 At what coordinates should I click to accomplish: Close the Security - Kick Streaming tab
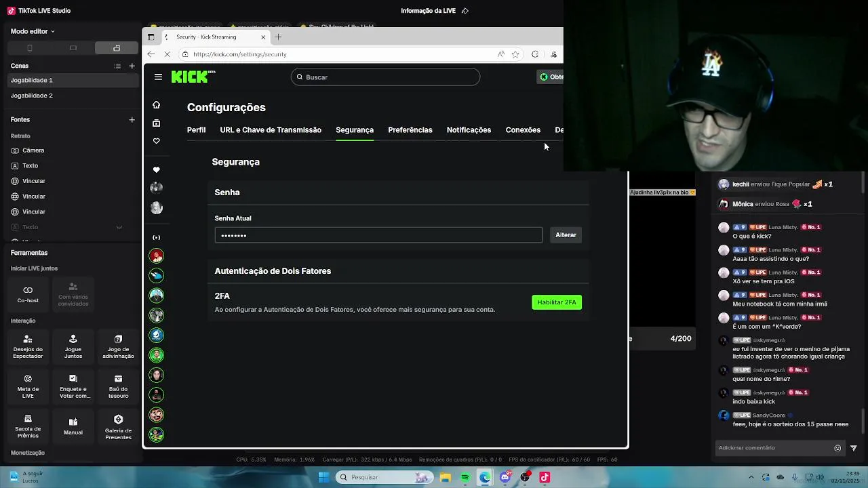pos(263,37)
